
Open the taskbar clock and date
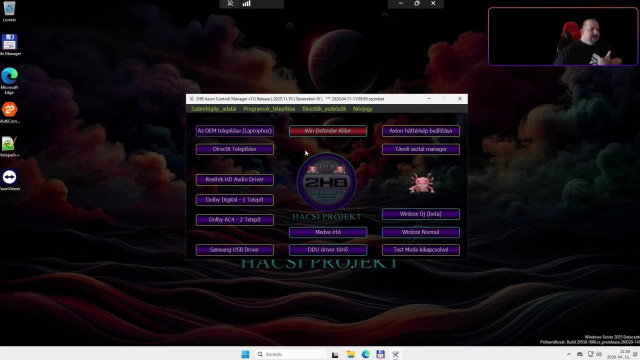click(618, 354)
